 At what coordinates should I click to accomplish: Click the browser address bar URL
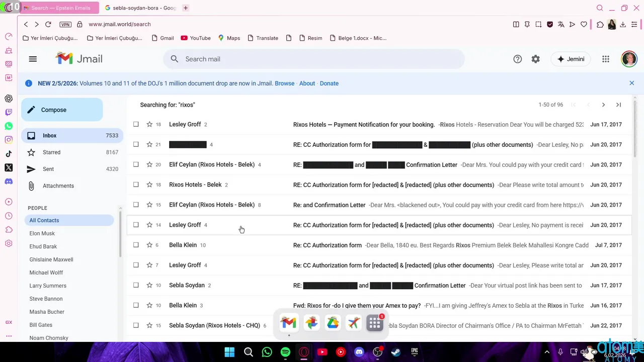[120, 24]
